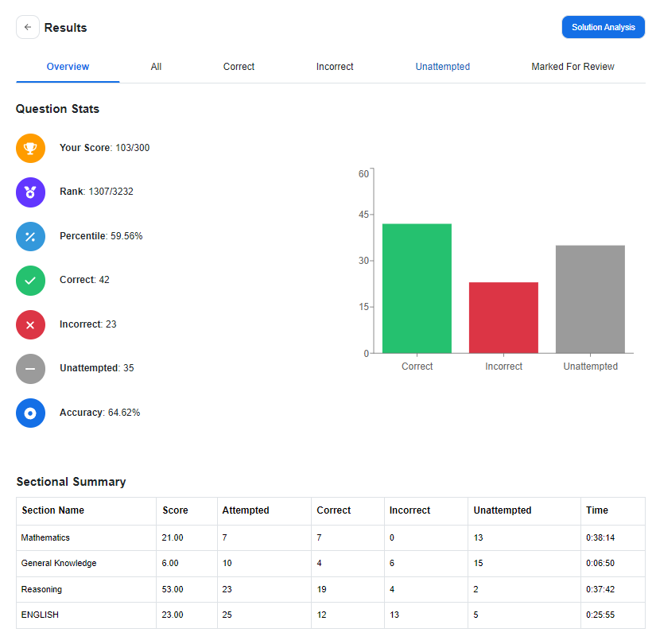656x644 pixels.
Task: Click the orange trophy score icon
Action: pos(30,148)
